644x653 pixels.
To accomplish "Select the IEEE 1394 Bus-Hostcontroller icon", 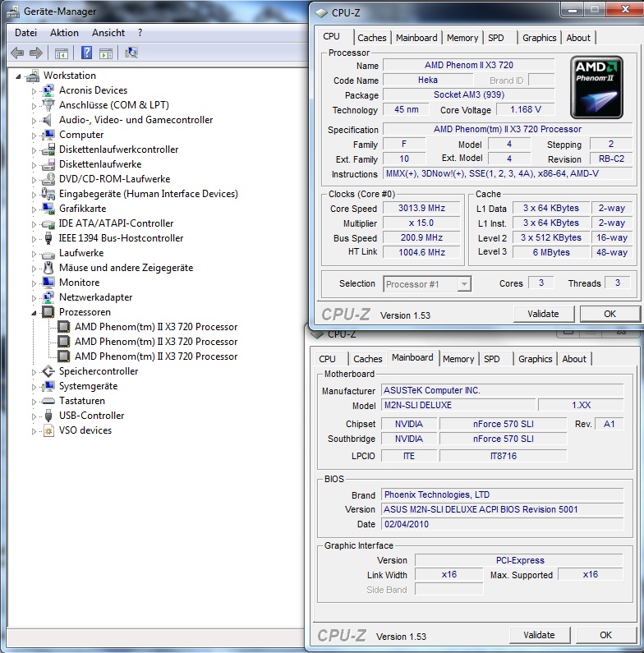I will pyautogui.click(x=48, y=238).
